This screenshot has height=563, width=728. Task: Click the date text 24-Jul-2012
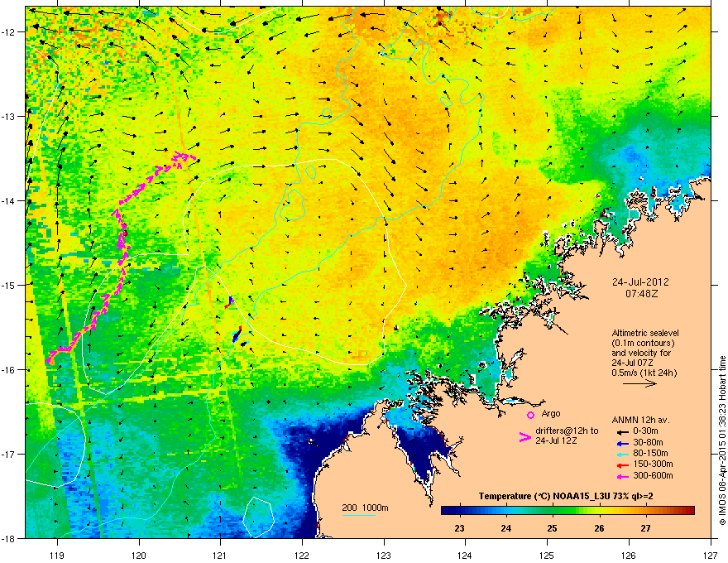click(x=640, y=282)
